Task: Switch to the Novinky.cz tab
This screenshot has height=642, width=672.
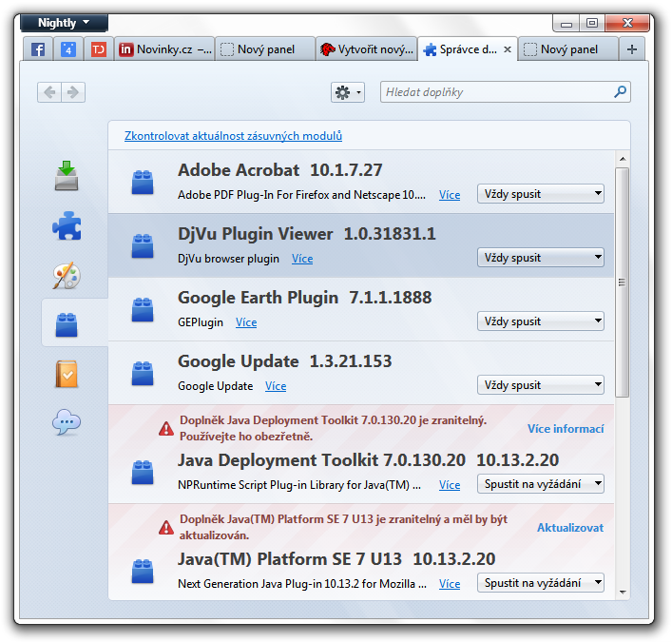Action: point(165,49)
